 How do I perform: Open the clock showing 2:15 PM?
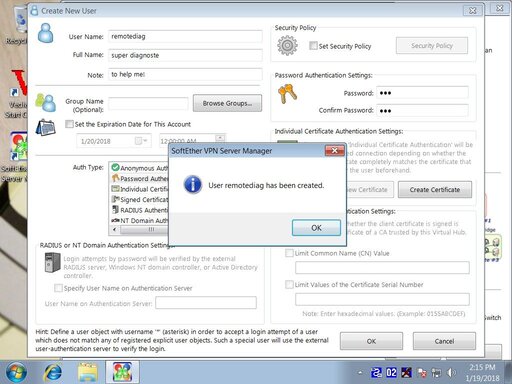point(482,372)
